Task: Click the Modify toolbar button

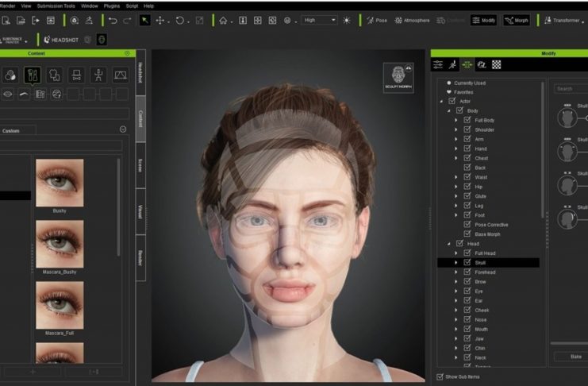Action: tap(484, 21)
